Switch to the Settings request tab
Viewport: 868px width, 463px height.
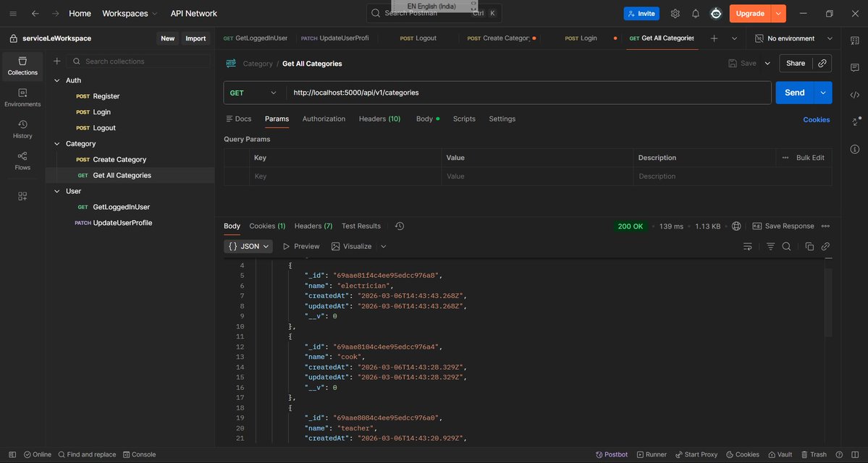point(502,119)
